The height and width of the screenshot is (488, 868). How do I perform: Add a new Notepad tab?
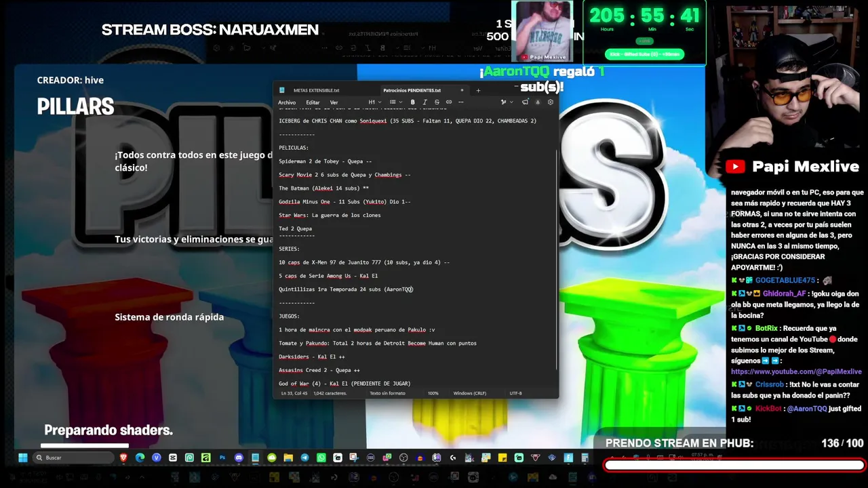478,90
